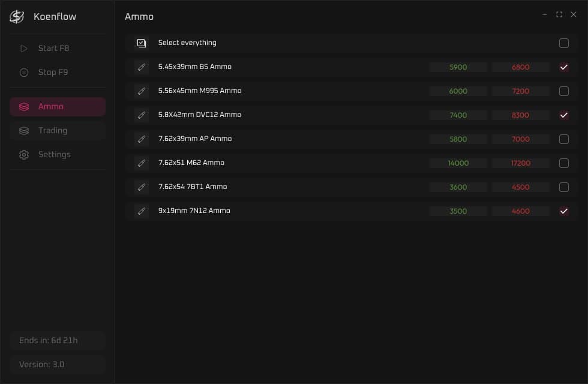The height and width of the screenshot is (384, 588).
Task: Check the 7.62x51 M62 Ammo checkbox
Action: click(x=563, y=163)
